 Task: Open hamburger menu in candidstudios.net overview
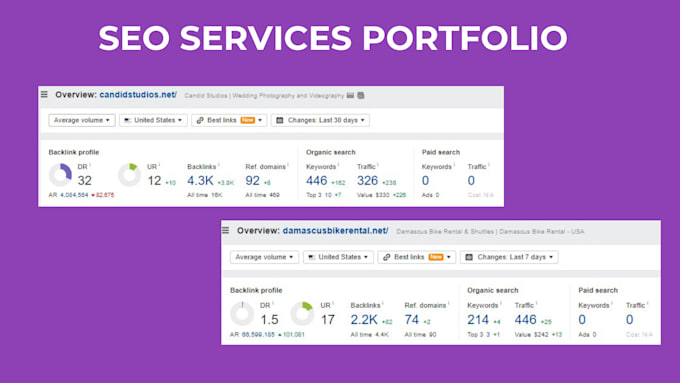(44, 95)
